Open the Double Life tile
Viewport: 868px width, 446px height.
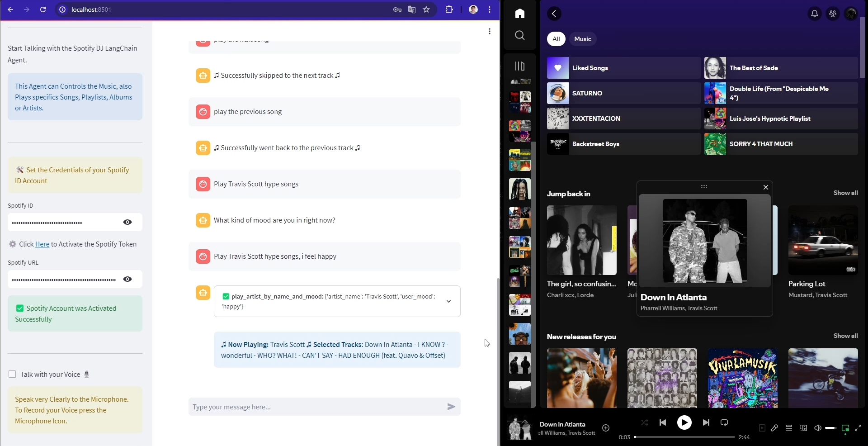[781, 93]
